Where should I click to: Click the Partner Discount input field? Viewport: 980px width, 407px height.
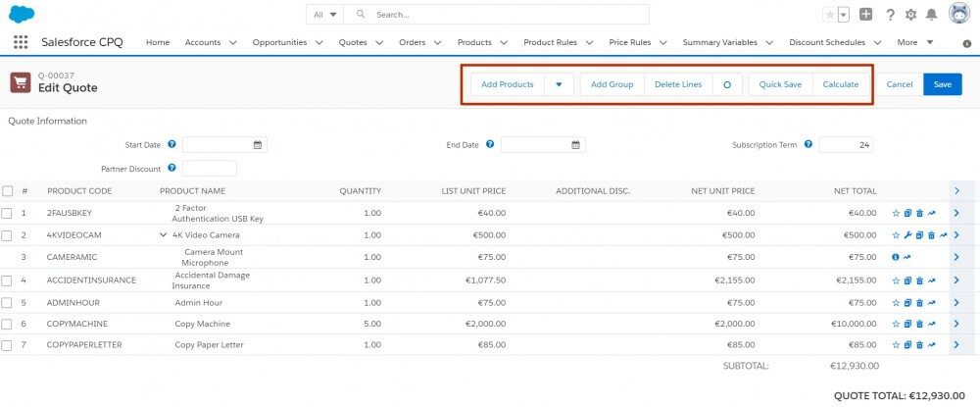pyautogui.click(x=210, y=168)
